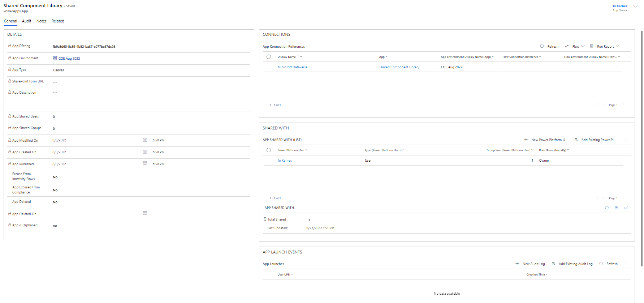The height and width of the screenshot is (303, 644).
Task: Expand the App Shared With chart icon
Action: coord(626,208)
